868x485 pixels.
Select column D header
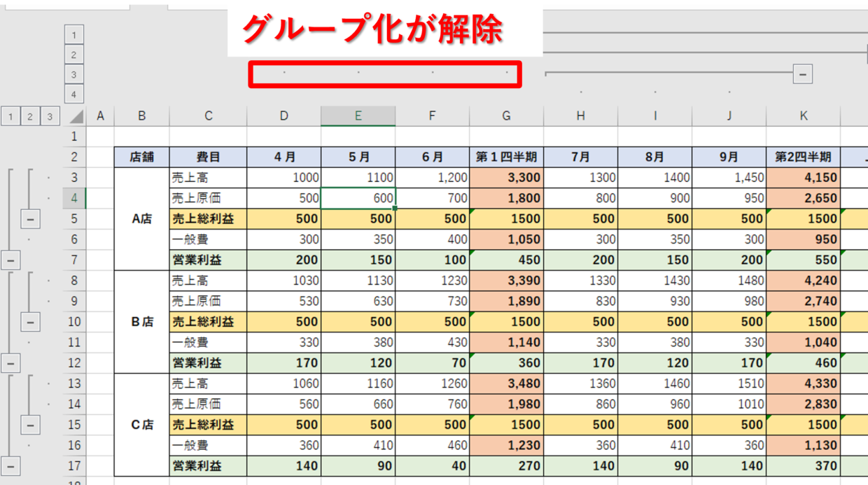pos(283,116)
